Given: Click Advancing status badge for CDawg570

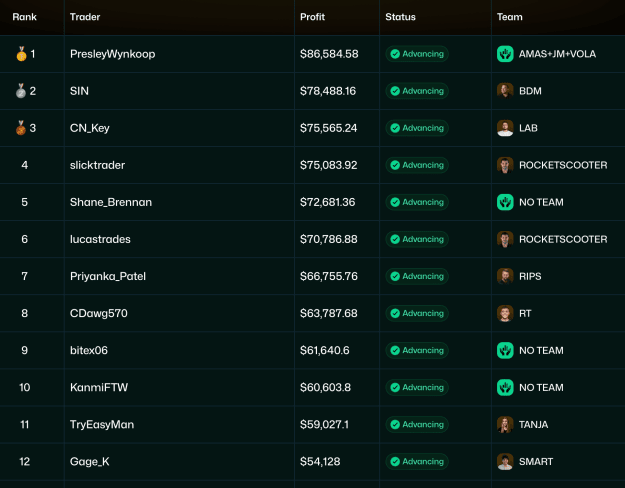Looking at the screenshot, I should click(417, 313).
